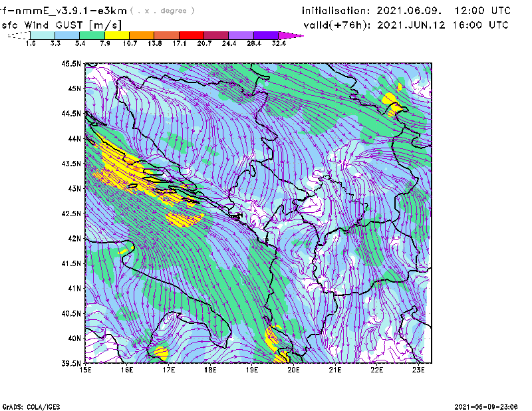Click the latitude label '39.5N'
The width and height of the screenshot is (532, 411).
point(71,364)
